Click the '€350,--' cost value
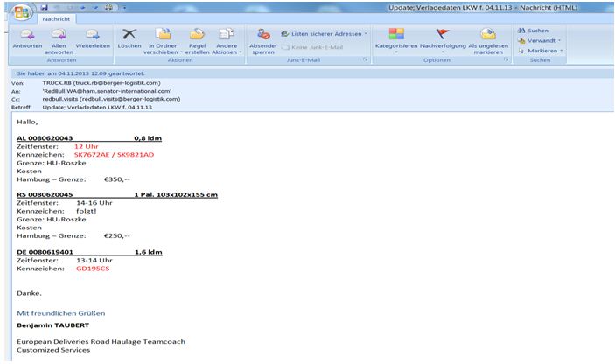Viewport: 615px width, 364px height. click(117, 179)
